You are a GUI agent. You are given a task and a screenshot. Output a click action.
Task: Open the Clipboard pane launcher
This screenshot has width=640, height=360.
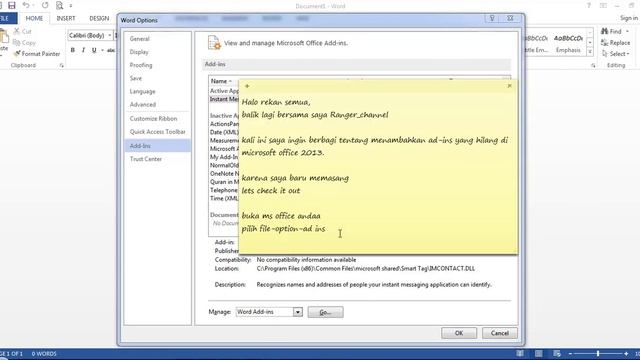[x=62, y=65]
